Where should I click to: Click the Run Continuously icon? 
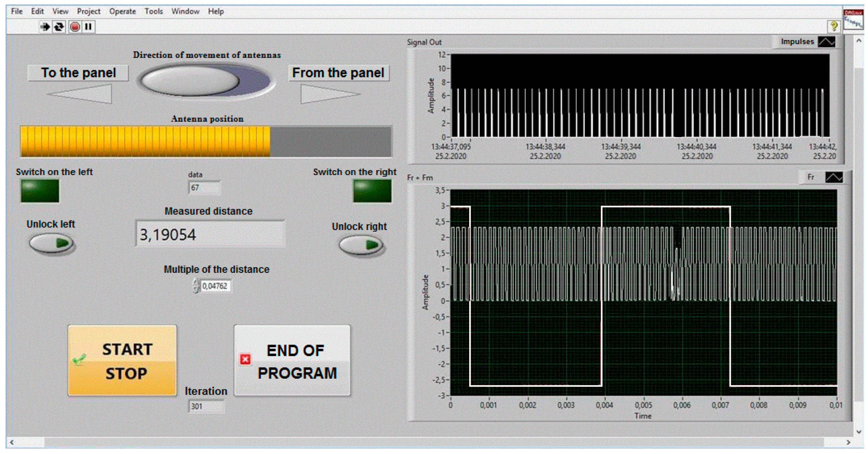tap(59, 27)
